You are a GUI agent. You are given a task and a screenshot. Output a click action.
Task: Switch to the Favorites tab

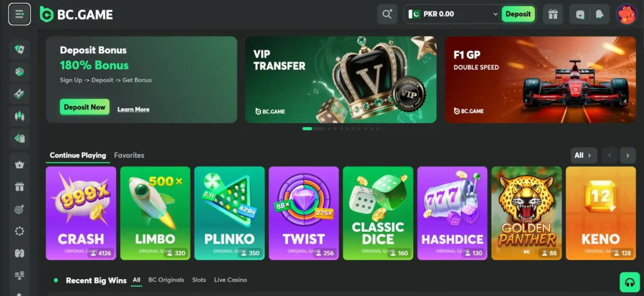coord(129,155)
